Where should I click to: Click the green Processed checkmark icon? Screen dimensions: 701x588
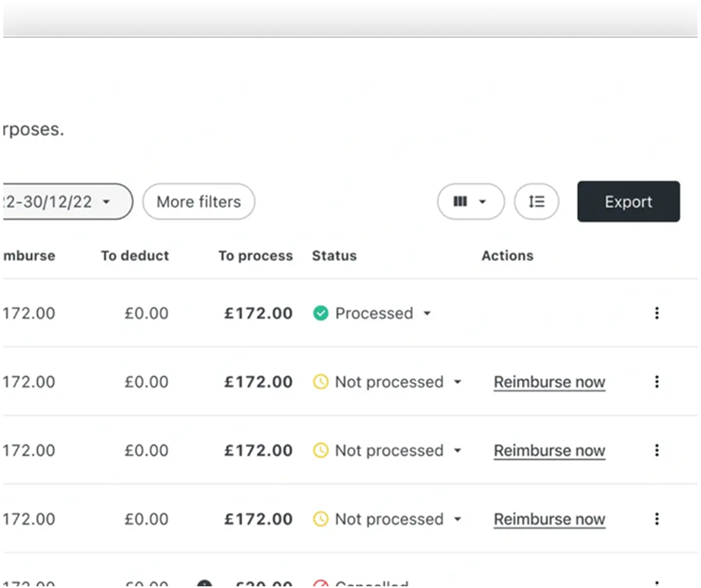click(320, 313)
